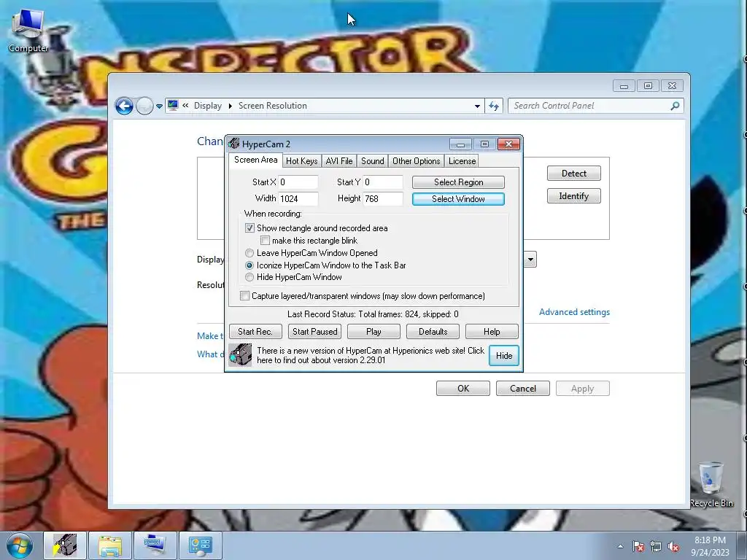Click the Width input field

pos(298,198)
